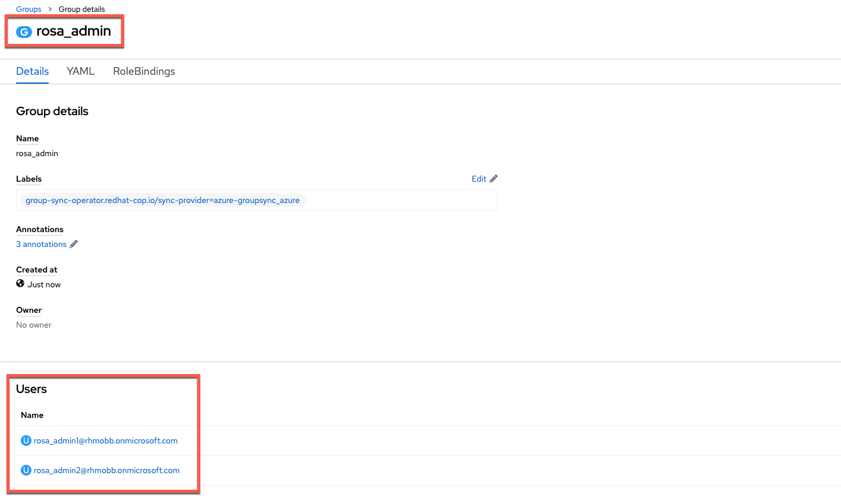The image size is (841, 504).
Task: Click the pencil icon beside Edit labels
Action: 494,179
